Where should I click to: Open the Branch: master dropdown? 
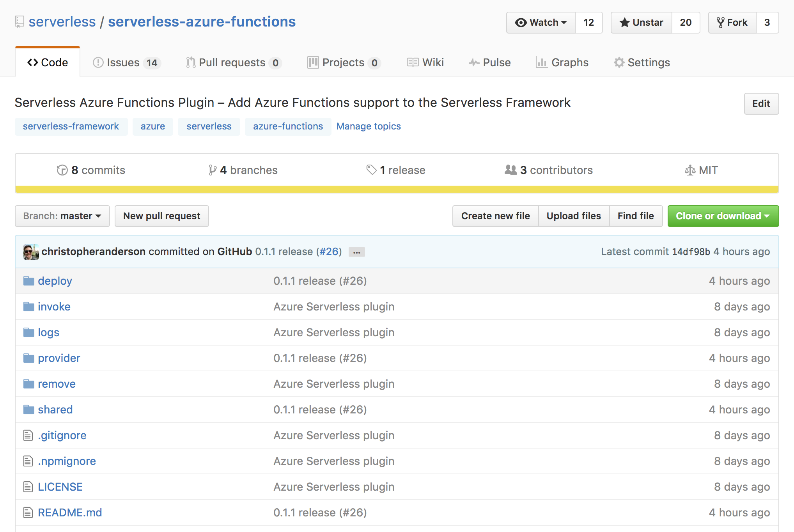coord(62,216)
